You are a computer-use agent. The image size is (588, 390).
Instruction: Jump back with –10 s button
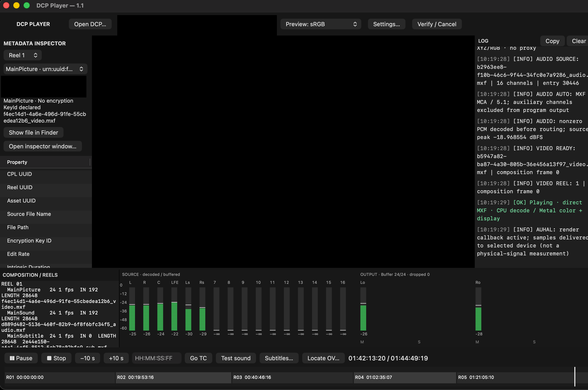87,358
